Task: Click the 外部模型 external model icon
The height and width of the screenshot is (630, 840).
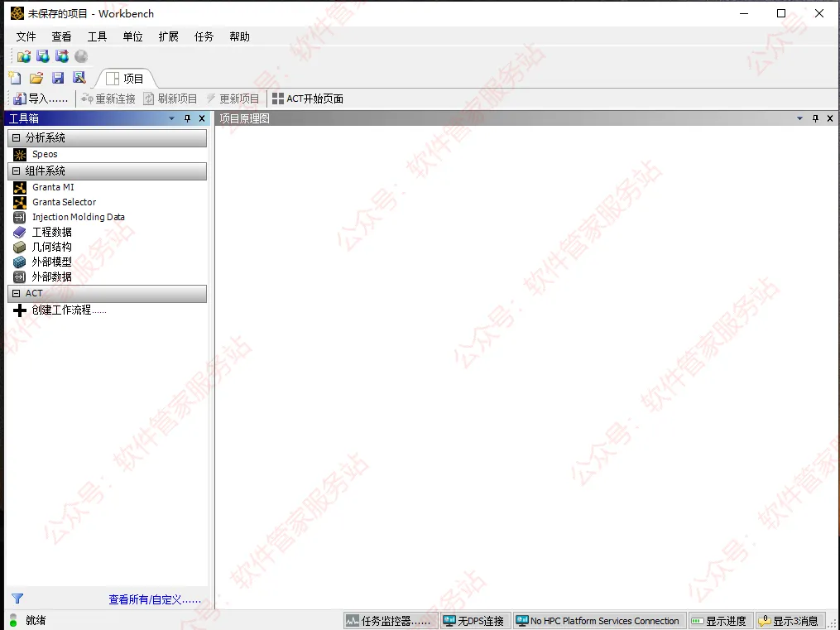Action: coord(20,262)
